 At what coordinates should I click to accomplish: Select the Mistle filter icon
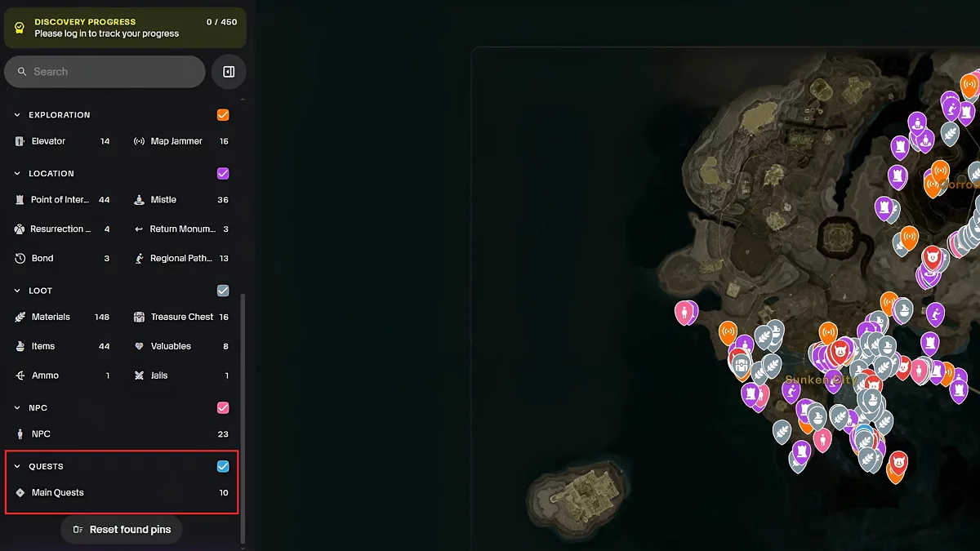(139, 200)
